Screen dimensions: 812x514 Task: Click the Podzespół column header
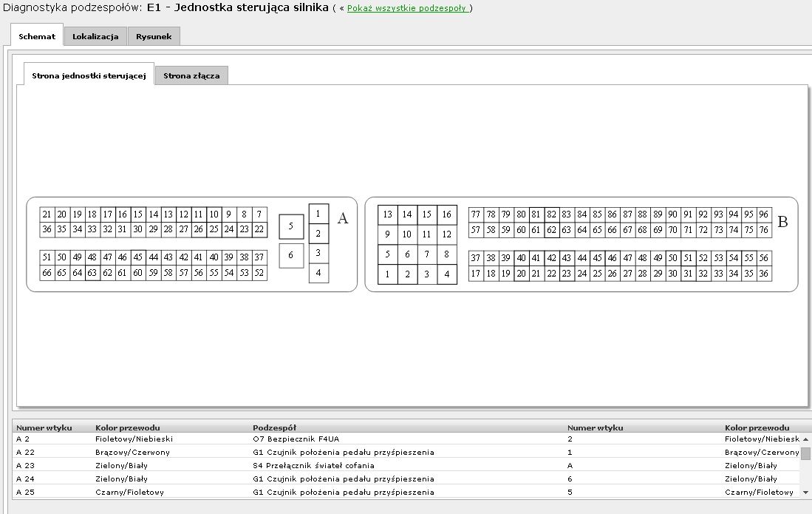[x=275, y=427]
